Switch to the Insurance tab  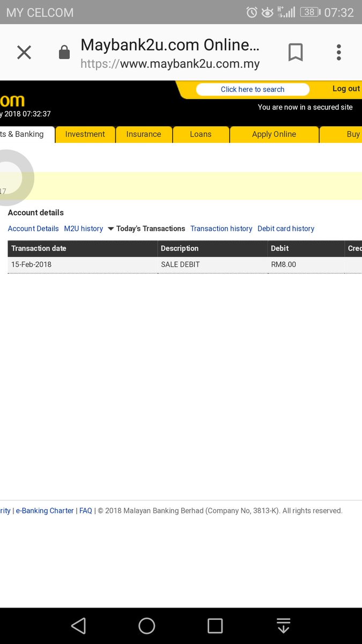coord(144,134)
